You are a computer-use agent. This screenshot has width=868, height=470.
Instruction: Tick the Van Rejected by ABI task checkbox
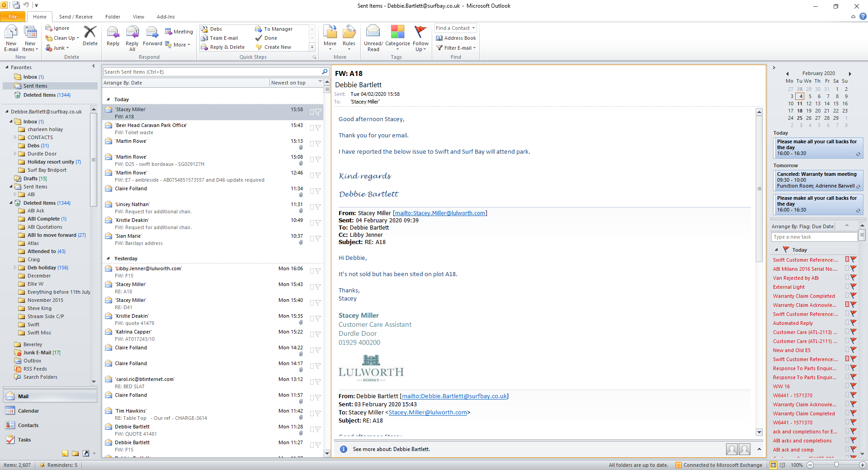[x=847, y=277]
